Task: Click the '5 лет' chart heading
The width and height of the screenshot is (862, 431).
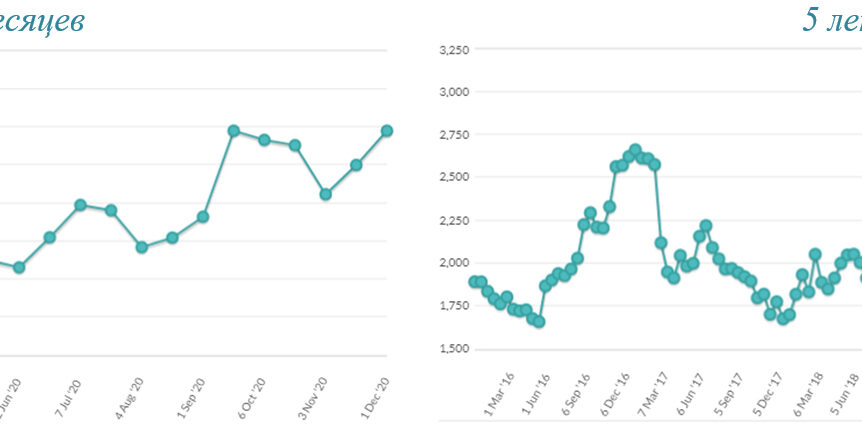Action: pos(832,20)
